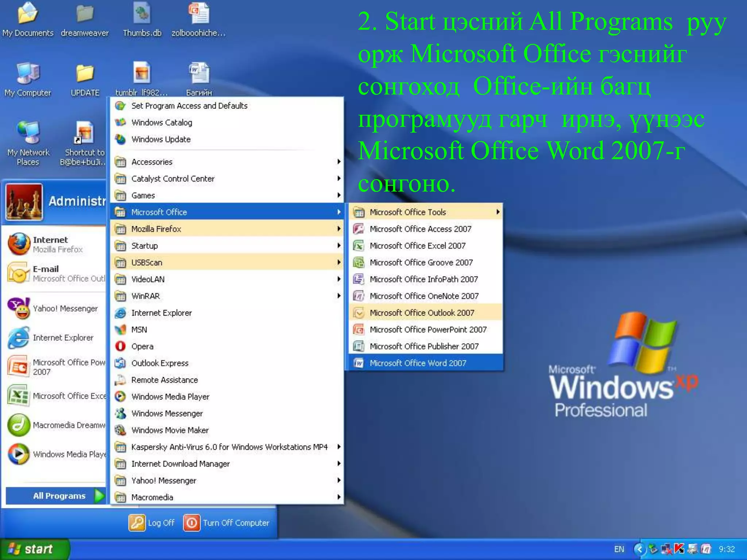Click the Outlook Express icon
747x560 pixels.
[120, 363]
